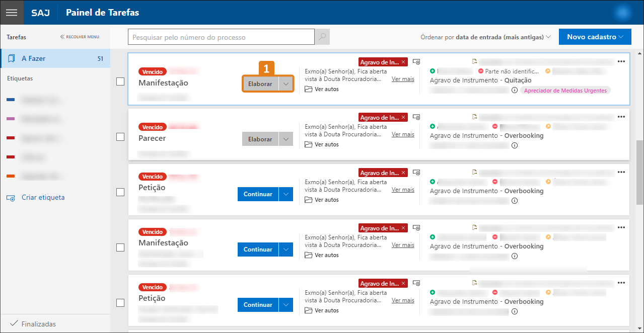Select the Parecer task checkbox

[x=120, y=137]
